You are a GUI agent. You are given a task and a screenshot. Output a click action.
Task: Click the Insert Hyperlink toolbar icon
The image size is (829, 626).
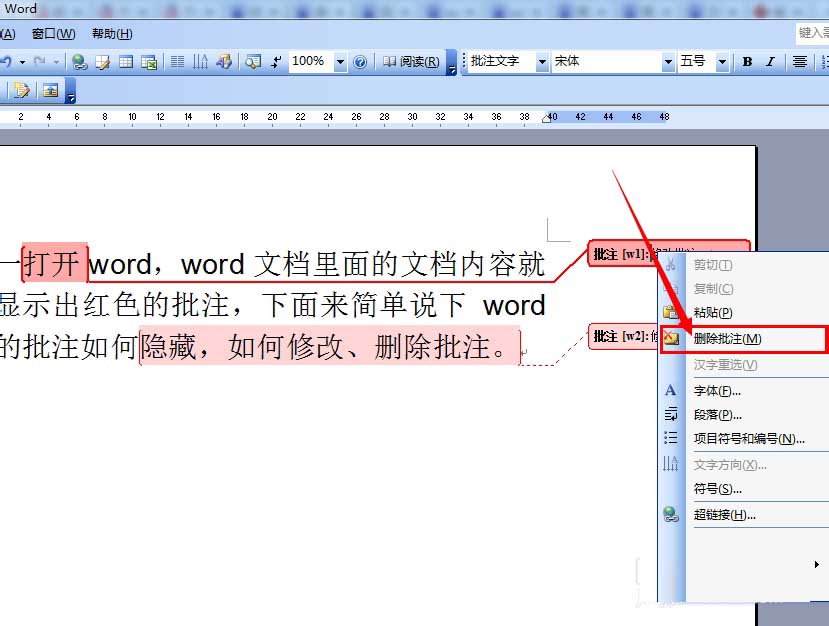(80, 62)
